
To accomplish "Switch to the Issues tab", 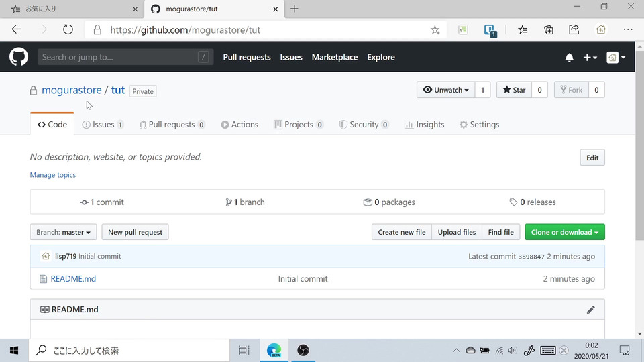I will pyautogui.click(x=103, y=125).
